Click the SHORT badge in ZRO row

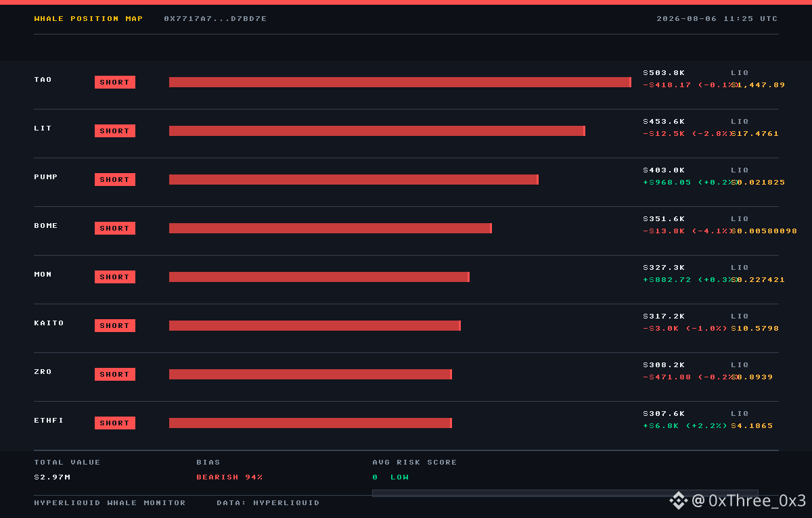pyautogui.click(x=115, y=375)
